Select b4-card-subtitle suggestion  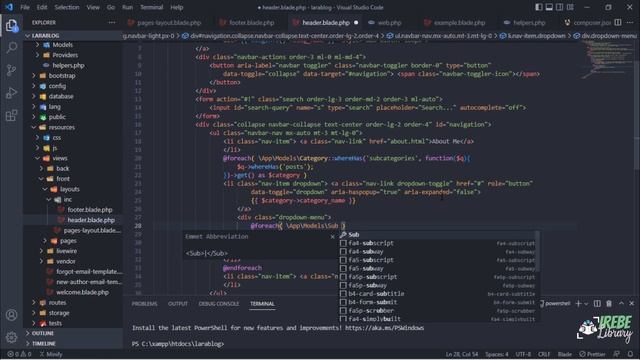tap(438, 293)
